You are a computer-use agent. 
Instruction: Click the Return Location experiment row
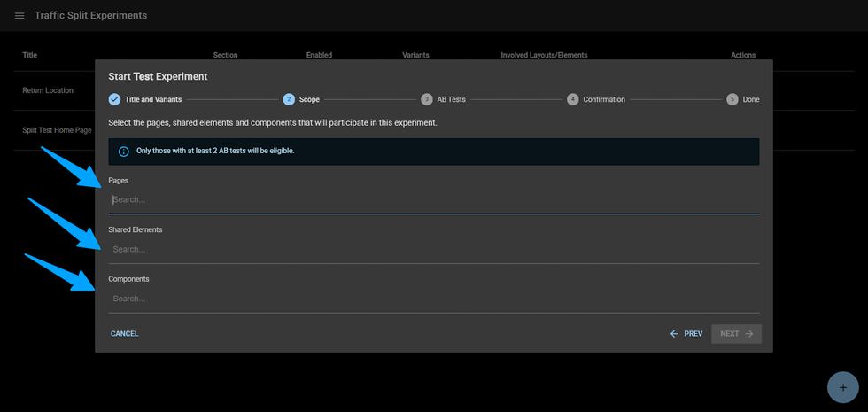click(x=48, y=90)
